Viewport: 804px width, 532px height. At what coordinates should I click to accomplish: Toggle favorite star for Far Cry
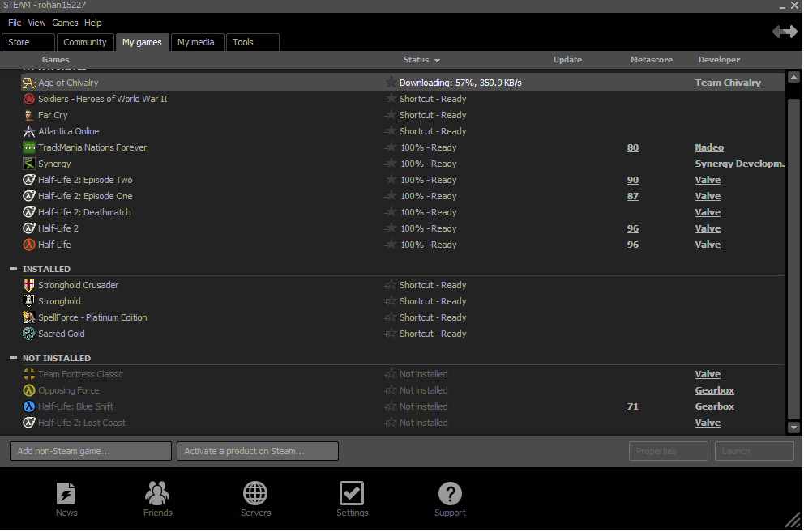pos(390,115)
